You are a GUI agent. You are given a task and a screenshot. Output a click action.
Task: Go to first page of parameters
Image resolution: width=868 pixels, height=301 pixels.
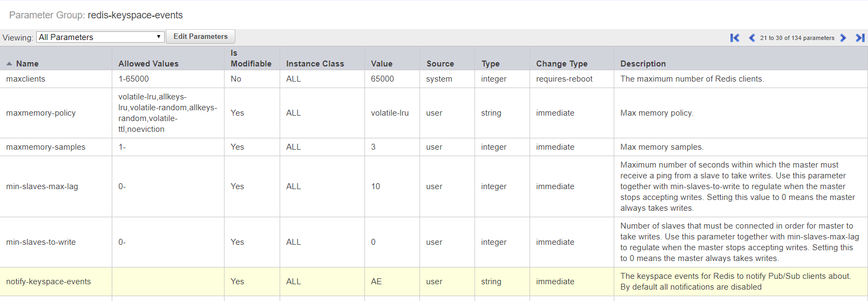coord(735,38)
